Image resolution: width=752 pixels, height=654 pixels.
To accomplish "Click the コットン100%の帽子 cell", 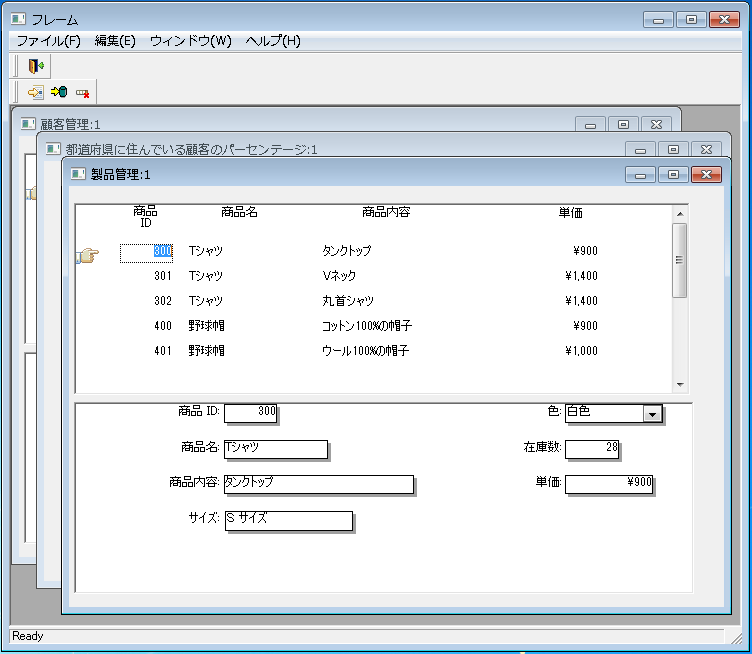I will pos(366,326).
